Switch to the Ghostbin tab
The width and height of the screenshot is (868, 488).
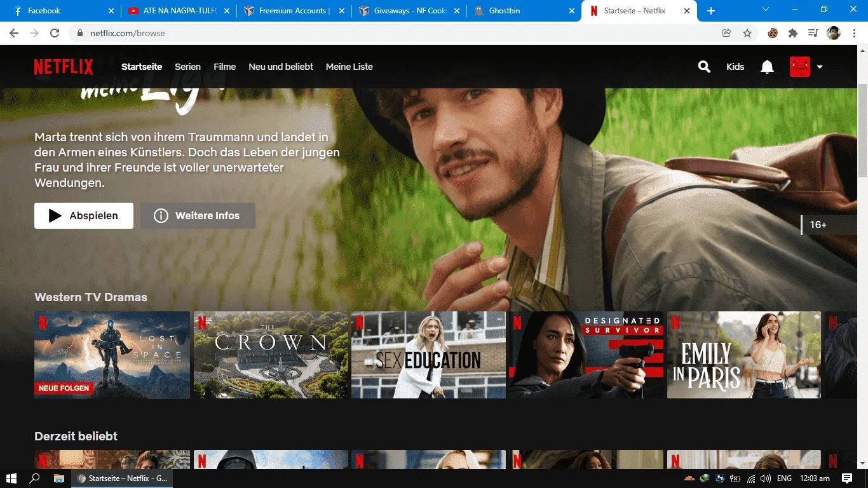[x=524, y=11]
